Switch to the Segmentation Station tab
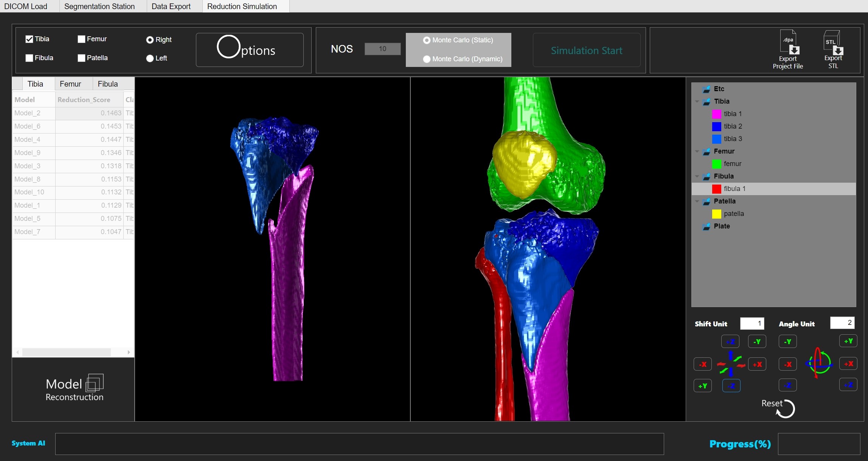868x461 pixels. click(x=99, y=6)
